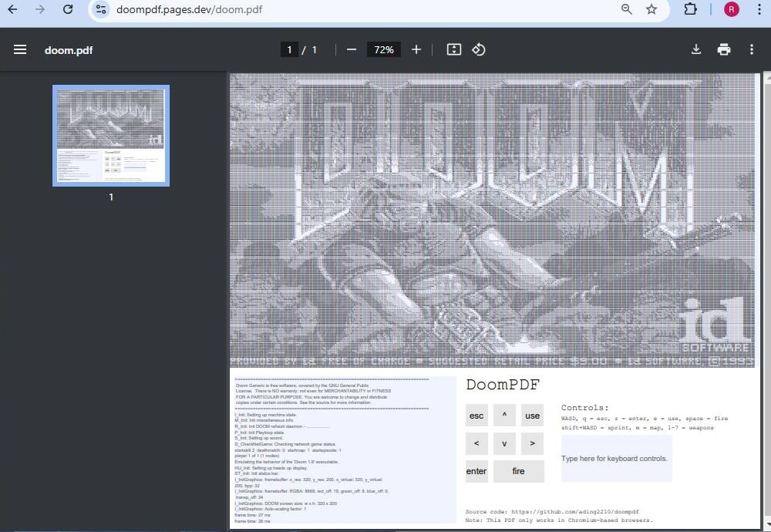
Task: Click the < turn left button
Action: 476,443
